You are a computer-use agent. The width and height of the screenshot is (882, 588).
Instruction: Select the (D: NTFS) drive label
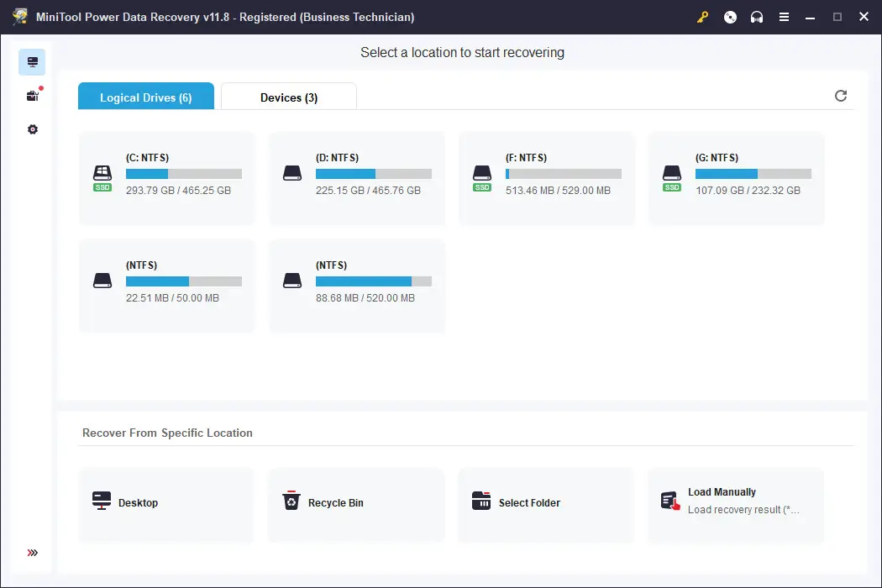pos(337,158)
